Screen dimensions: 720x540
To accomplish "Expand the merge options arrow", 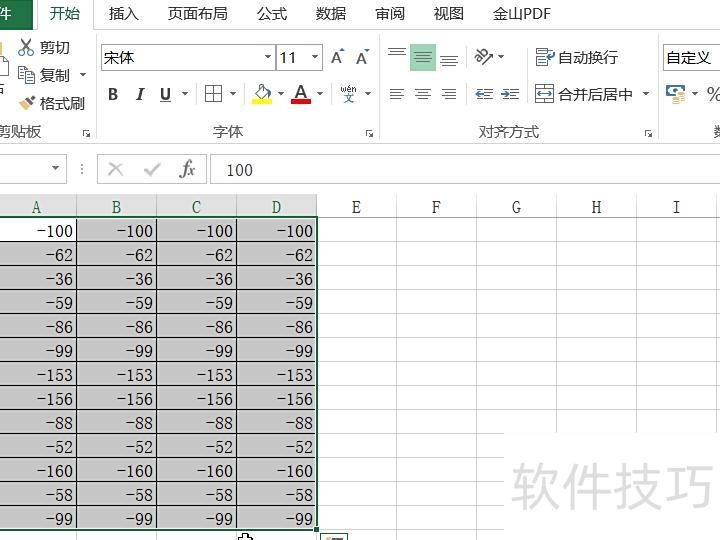I will pos(646,94).
